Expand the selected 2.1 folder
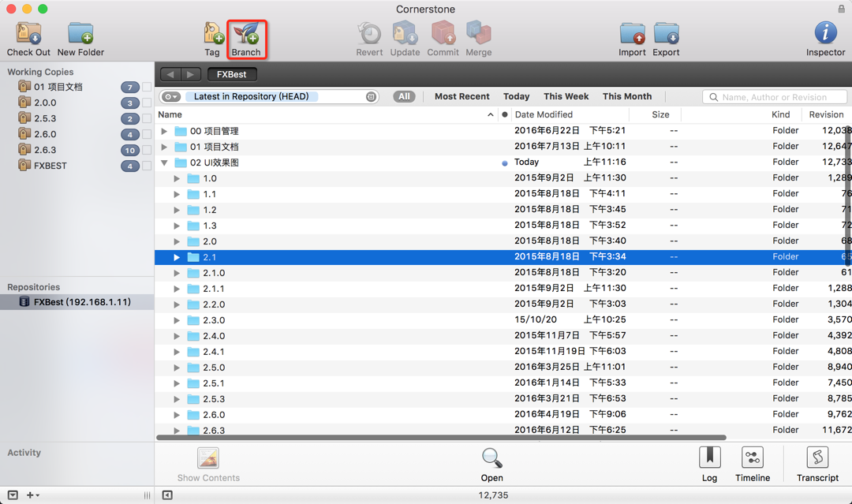852x504 pixels. [177, 257]
